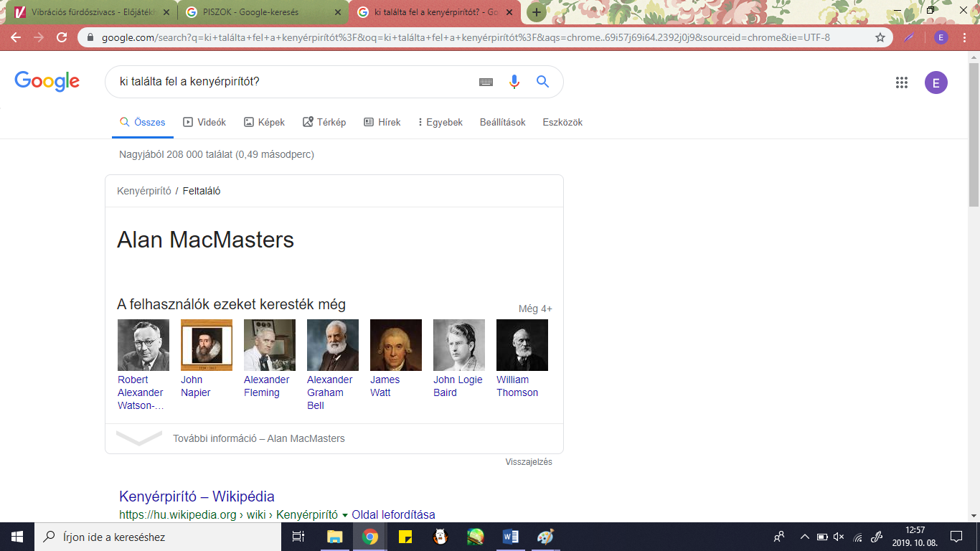The image size is (980, 551).
Task: Open Task View on the taskbar
Action: pos(299,537)
